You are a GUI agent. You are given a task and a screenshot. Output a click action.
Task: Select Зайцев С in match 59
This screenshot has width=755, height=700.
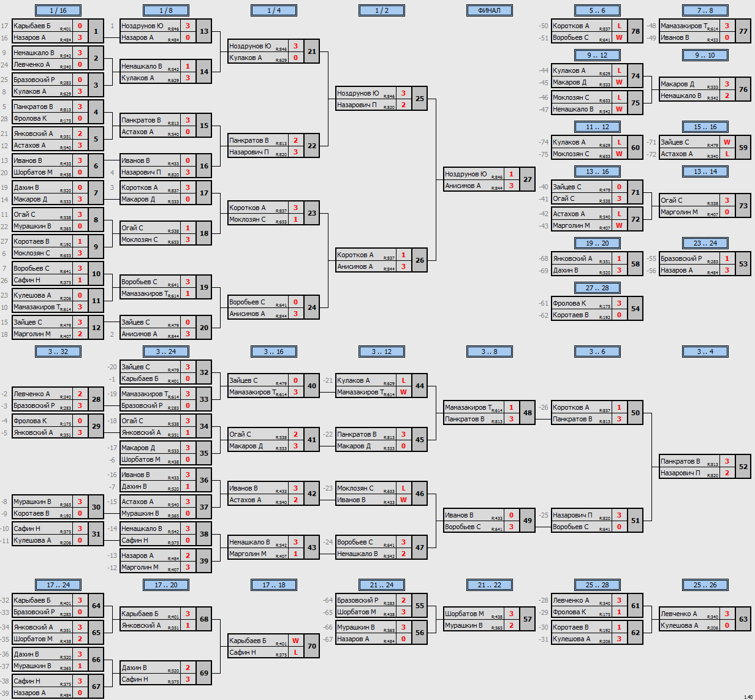pos(675,142)
